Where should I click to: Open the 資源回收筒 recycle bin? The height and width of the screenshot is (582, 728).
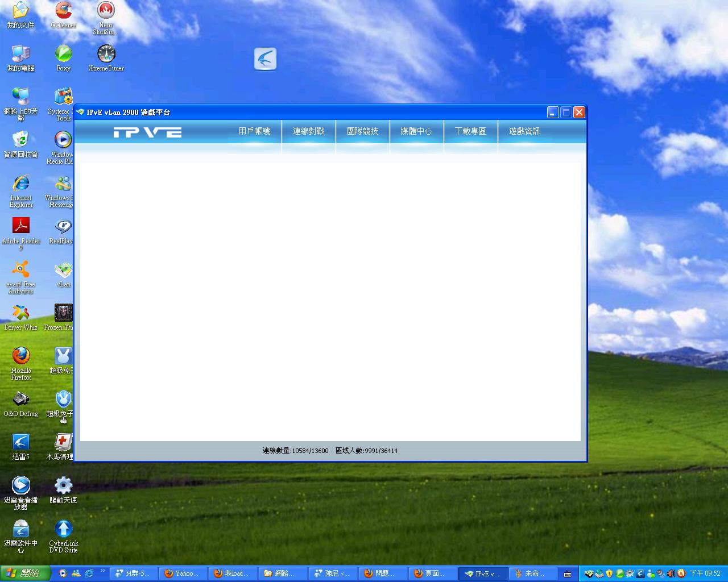coord(20,144)
